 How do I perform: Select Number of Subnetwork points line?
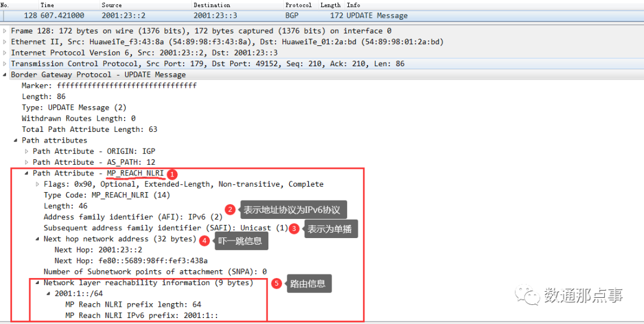point(155,271)
